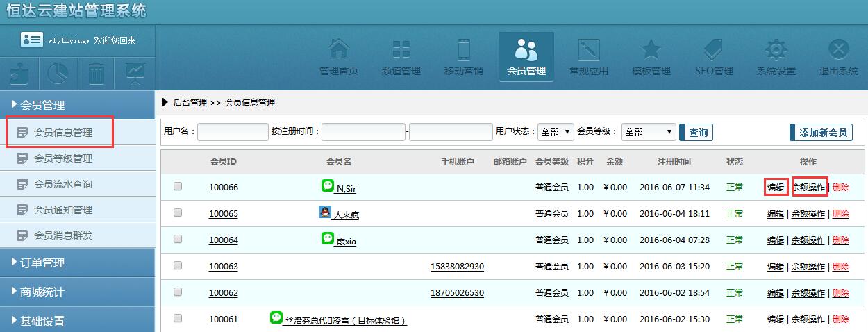
Task: Click the pie chart icon in sidebar header
Action: pos(58,72)
